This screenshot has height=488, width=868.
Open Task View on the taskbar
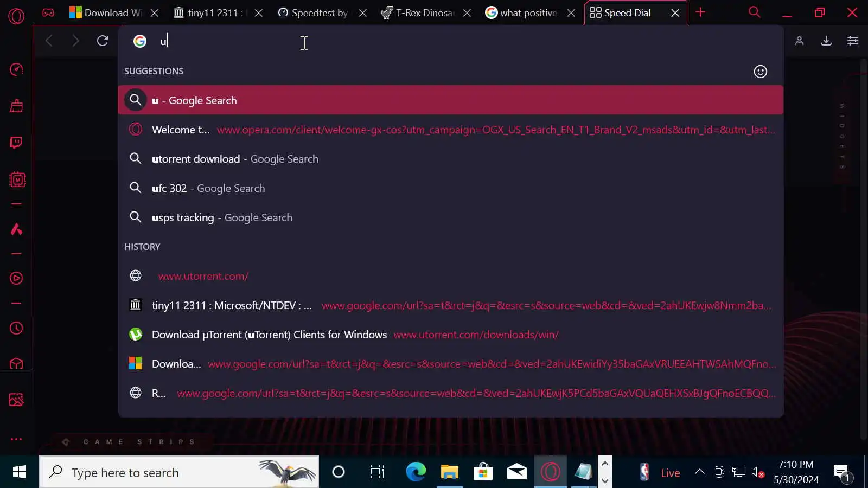[x=377, y=472]
